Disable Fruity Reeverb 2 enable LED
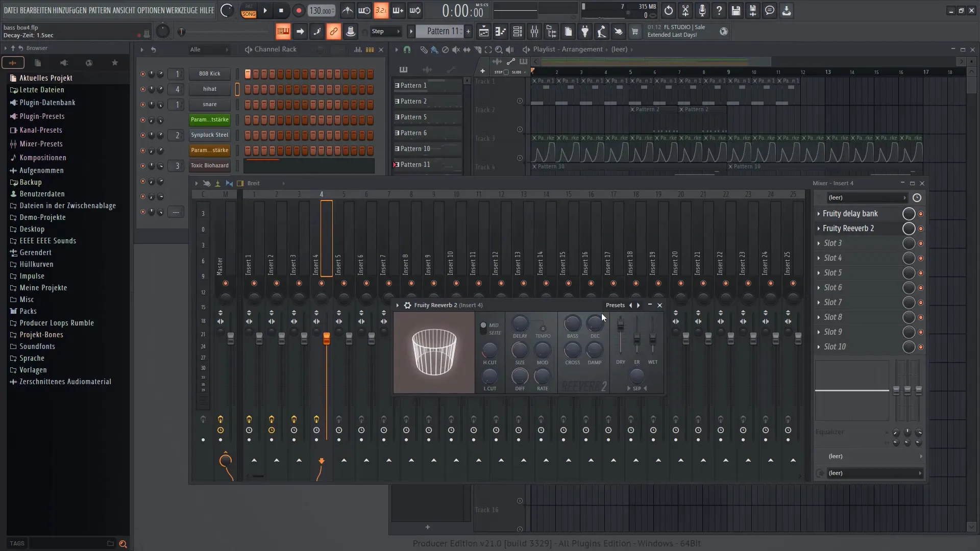Screen dimensions: 980x551 921,229
